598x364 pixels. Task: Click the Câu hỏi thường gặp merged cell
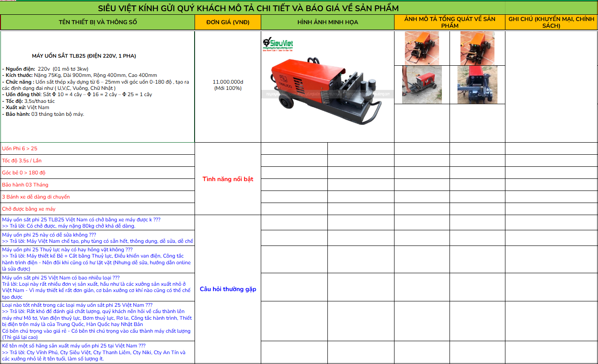(228, 289)
